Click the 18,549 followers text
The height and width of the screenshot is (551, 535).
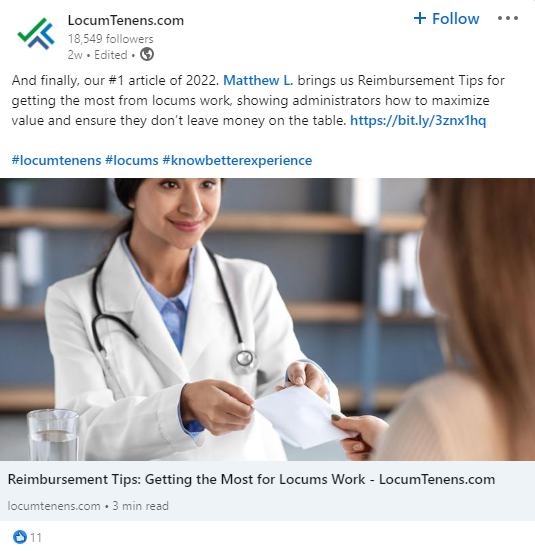pyautogui.click(x=110, y=39)
